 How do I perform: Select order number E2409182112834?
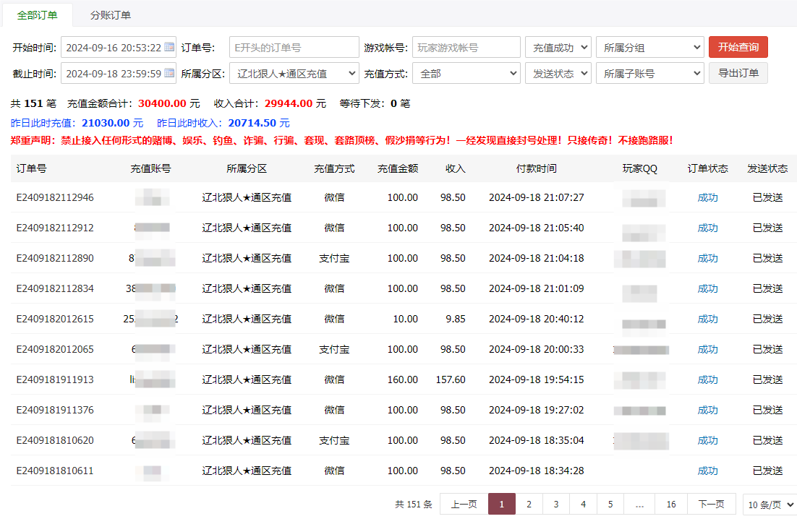click(55, 288)
